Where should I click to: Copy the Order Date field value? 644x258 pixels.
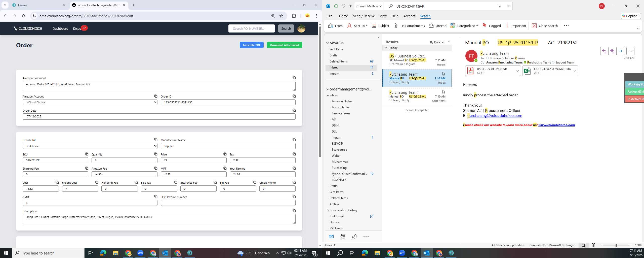click(294, 110)
